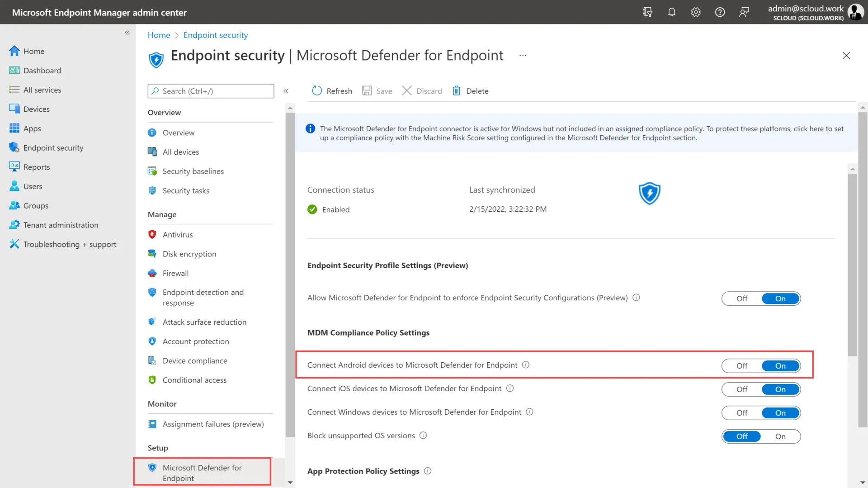The width and height of the screenshot is (868, 488).
Task: Show info for App Protection Policy Settings
Action: pyautogui.click(x=428, y=471)
